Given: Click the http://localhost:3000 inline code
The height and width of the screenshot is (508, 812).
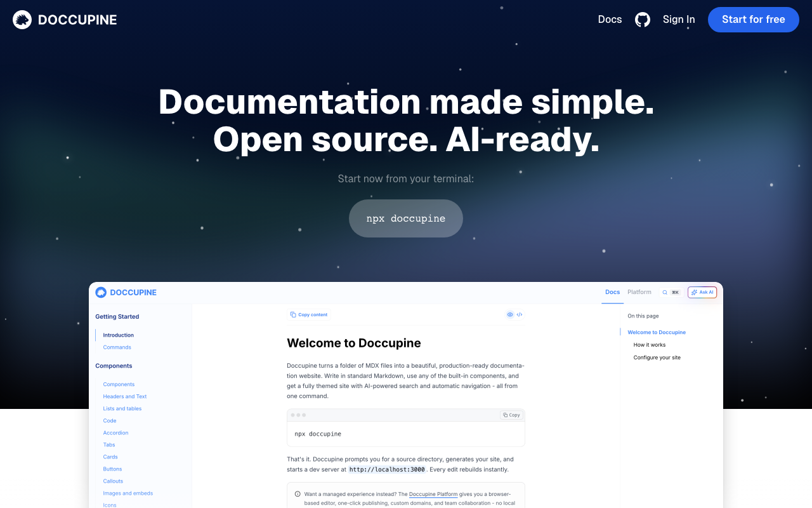Looking at the screenshot, I should (x=387, y=470).
